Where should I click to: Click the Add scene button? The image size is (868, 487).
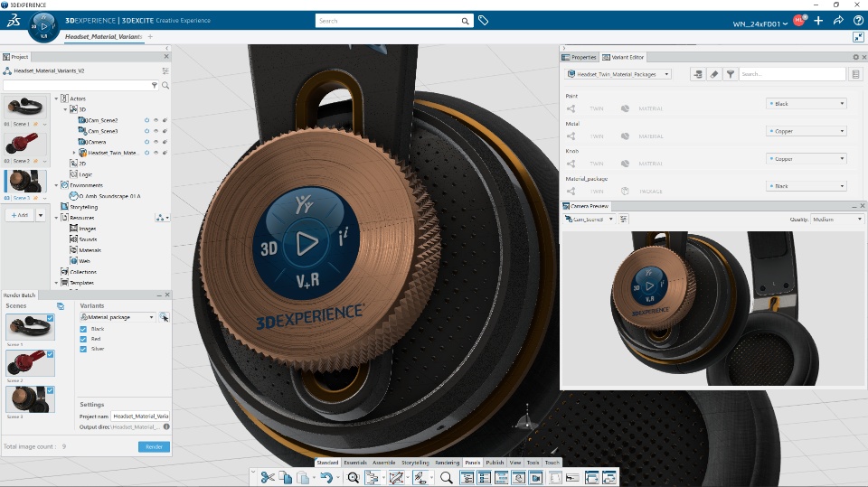[20, 215]
